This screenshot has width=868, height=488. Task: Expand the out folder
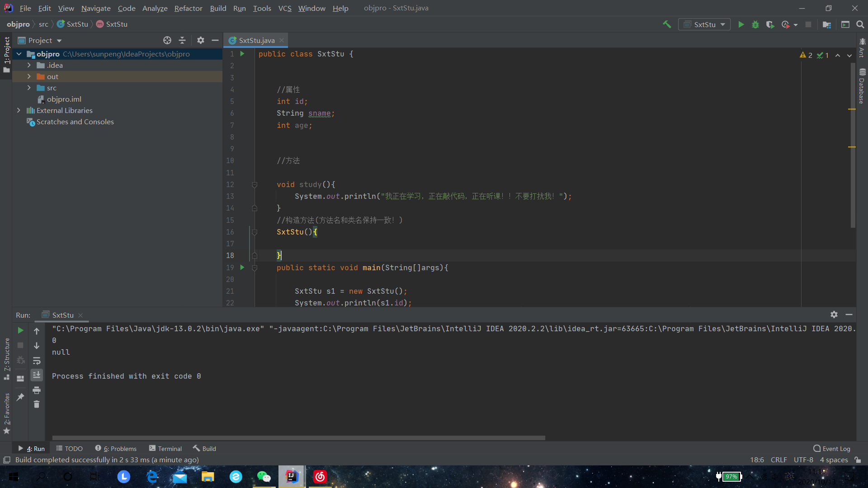tap(29, 76)
